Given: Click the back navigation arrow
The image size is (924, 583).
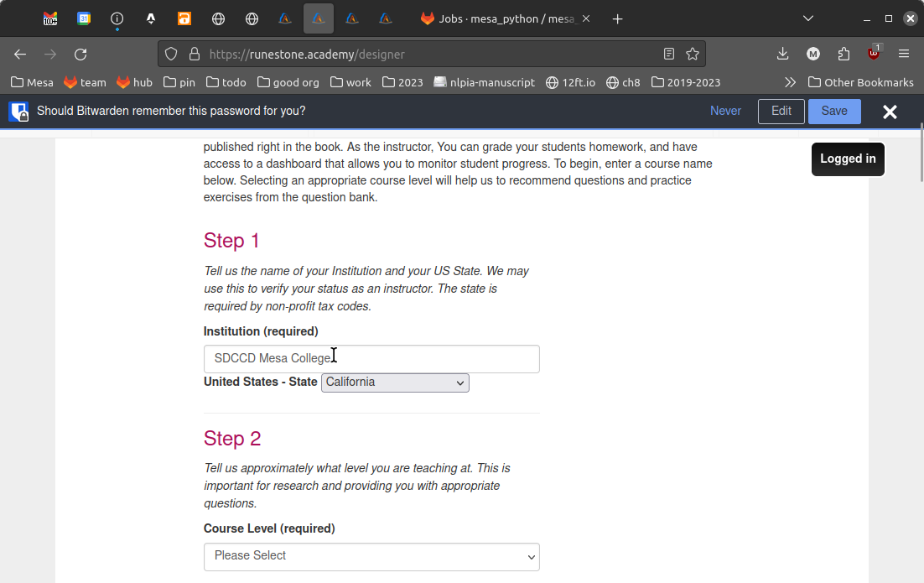Looking at the screenshot, I should 20,55.
